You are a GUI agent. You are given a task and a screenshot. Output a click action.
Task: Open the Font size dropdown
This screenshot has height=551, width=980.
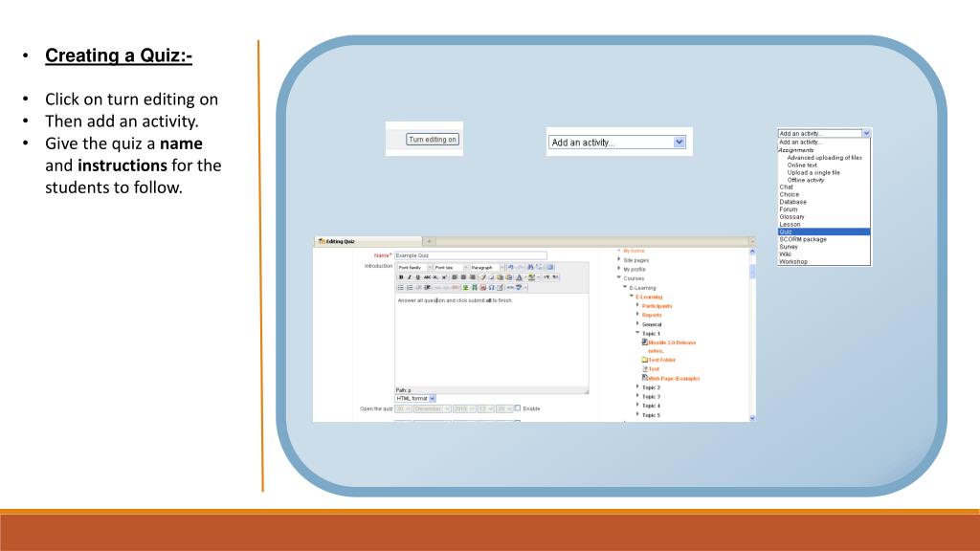(452, 268)
